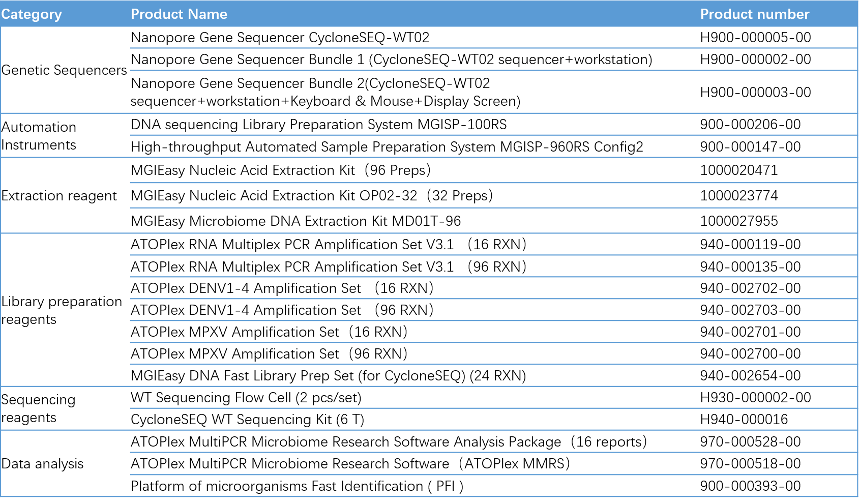Select MGIEasy Nucleic Acid Extraction Kit 96 Preps
859x504 pixels.
(281, 170)
